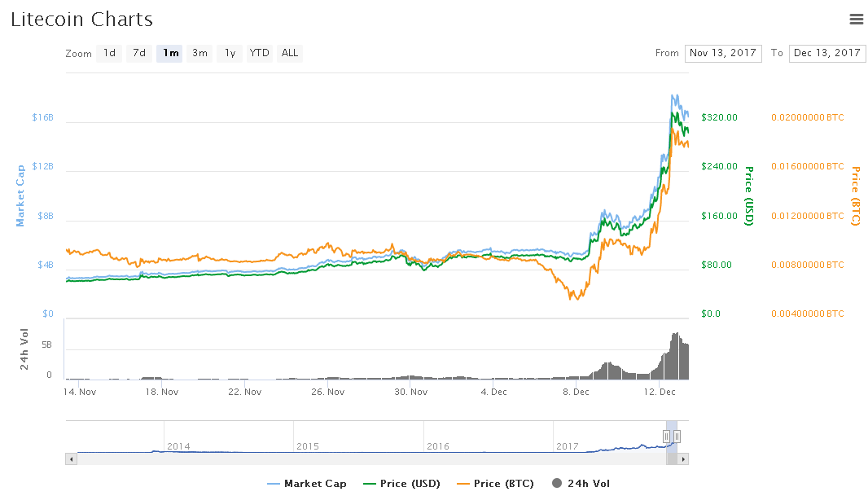Image resolution: width=868 pixels, height=496 pixels.
Task: Edit the From date field
Action: 723,53
